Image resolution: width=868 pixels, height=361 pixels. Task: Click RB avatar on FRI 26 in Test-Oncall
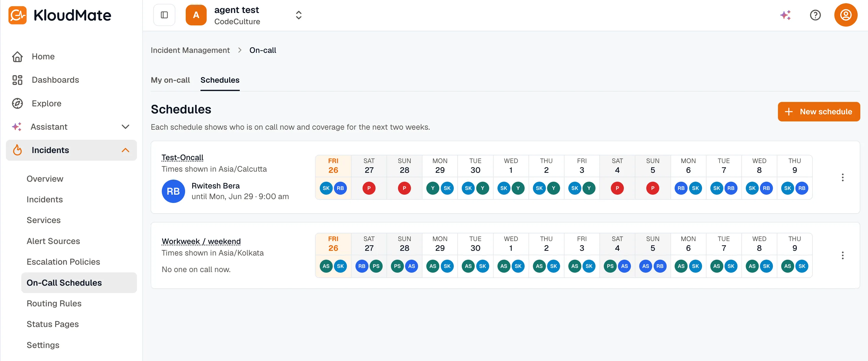[x=340, y=188]
